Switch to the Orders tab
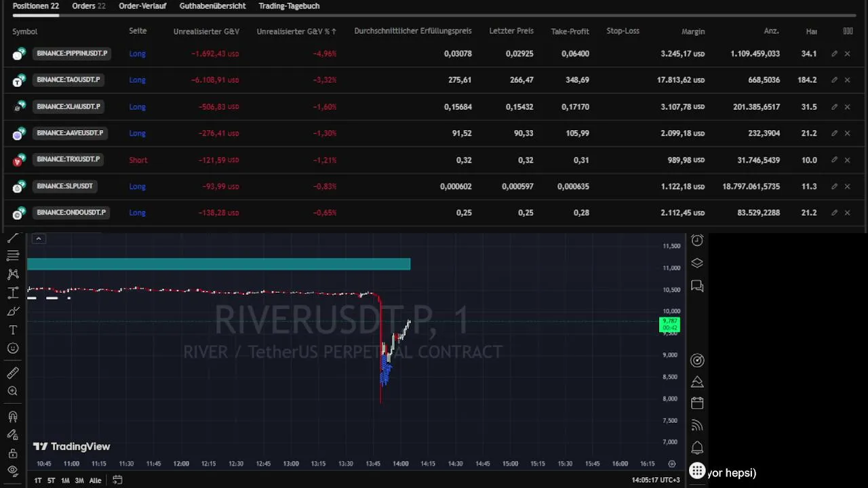Screen dimensions: 868x488 click(89, 6)
